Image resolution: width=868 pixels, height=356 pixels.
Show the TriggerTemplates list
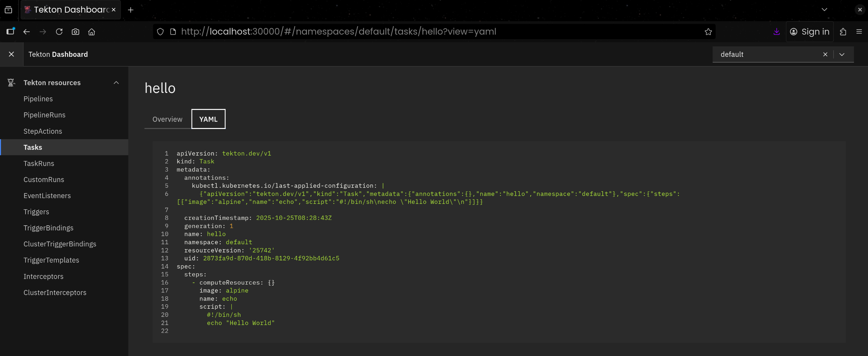click(x=51, y=260)
